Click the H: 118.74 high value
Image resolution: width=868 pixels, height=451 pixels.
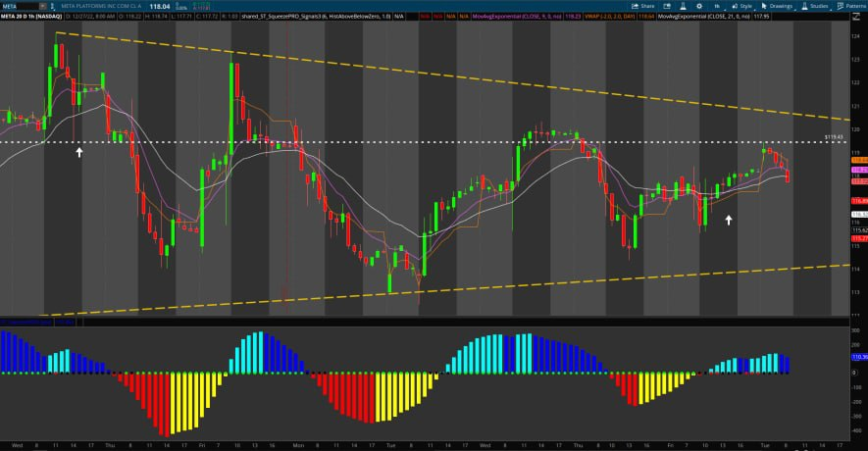(x=156, y=17)
